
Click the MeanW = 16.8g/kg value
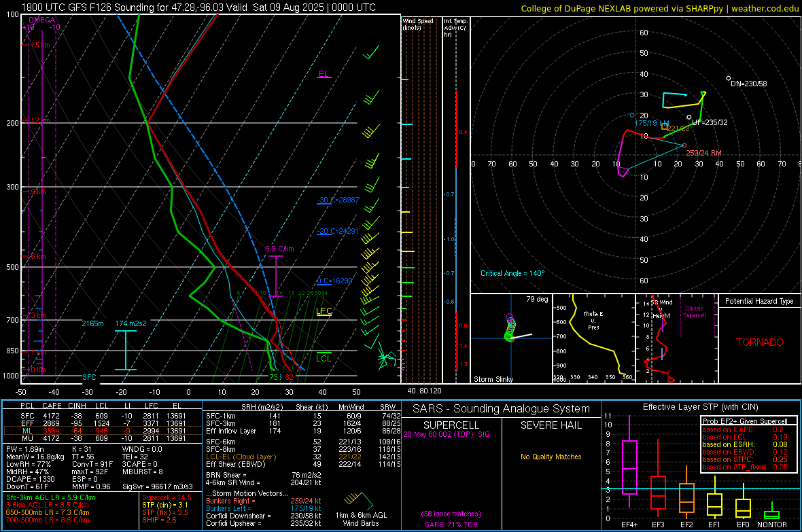tap(35, 457)
